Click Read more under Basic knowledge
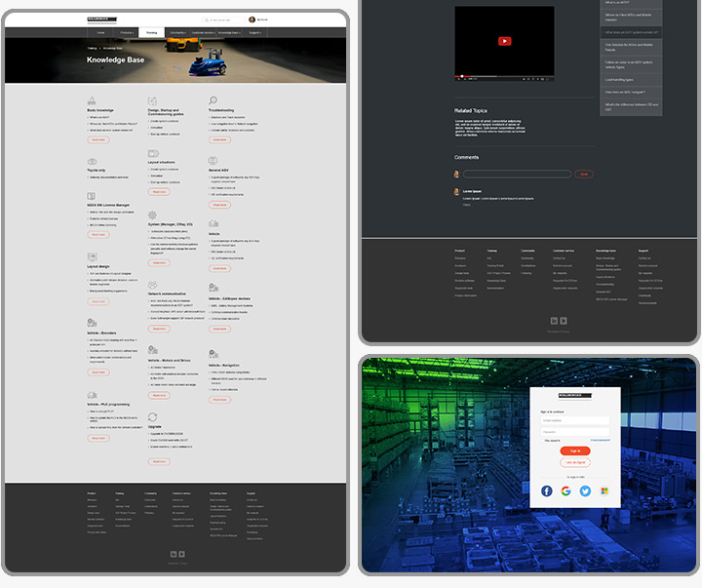This screenshot has height=588, width=702. click(98, 139)
